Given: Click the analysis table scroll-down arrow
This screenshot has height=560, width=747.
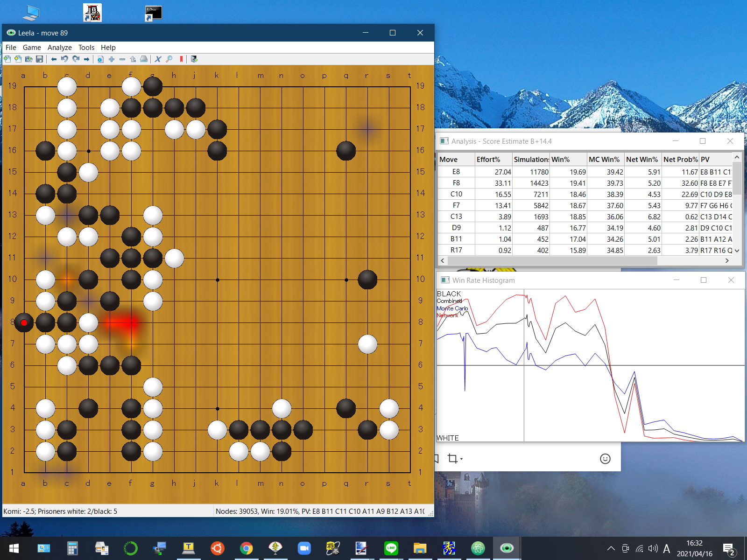Looking at the screenshot, I should pos(737,251).
